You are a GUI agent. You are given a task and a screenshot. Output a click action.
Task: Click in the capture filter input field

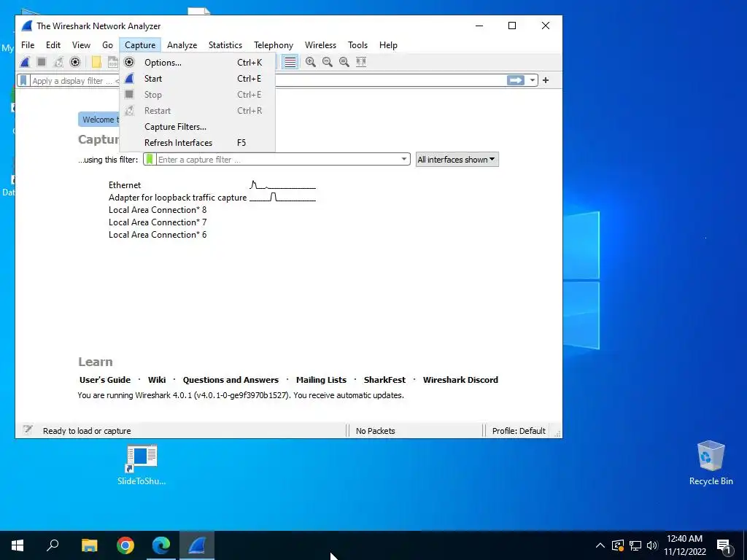point(278,160)
